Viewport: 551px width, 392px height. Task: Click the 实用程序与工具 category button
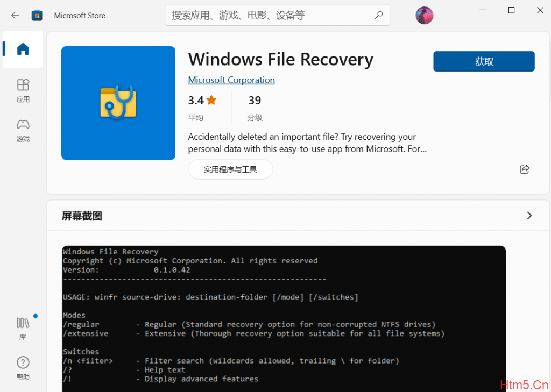[x=230, y=169]
